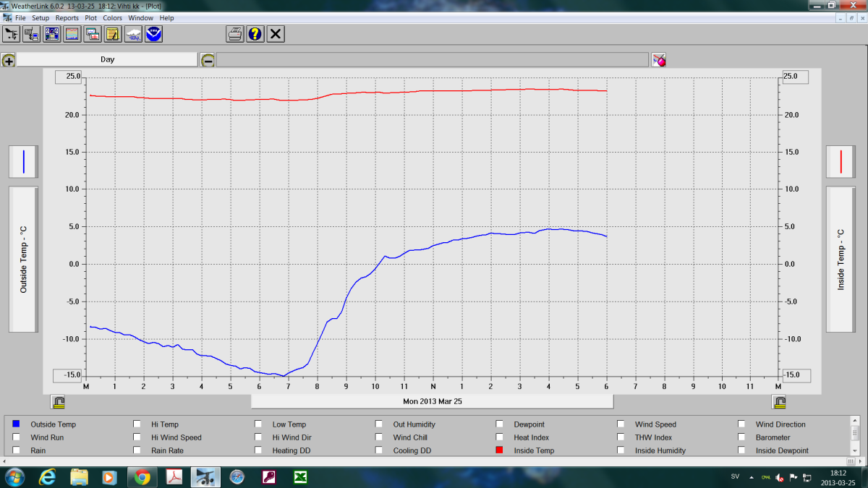Click the WeatherLink taskbar icon

click(205, 477)
